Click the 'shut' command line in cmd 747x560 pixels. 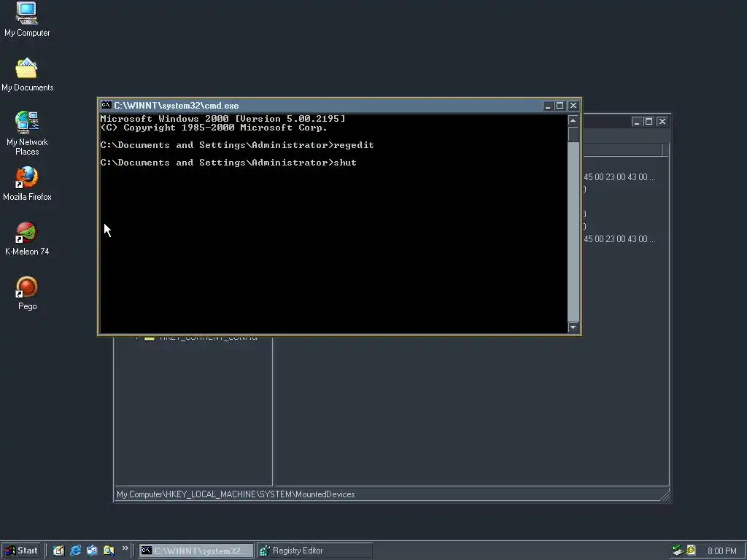point(228,163)
